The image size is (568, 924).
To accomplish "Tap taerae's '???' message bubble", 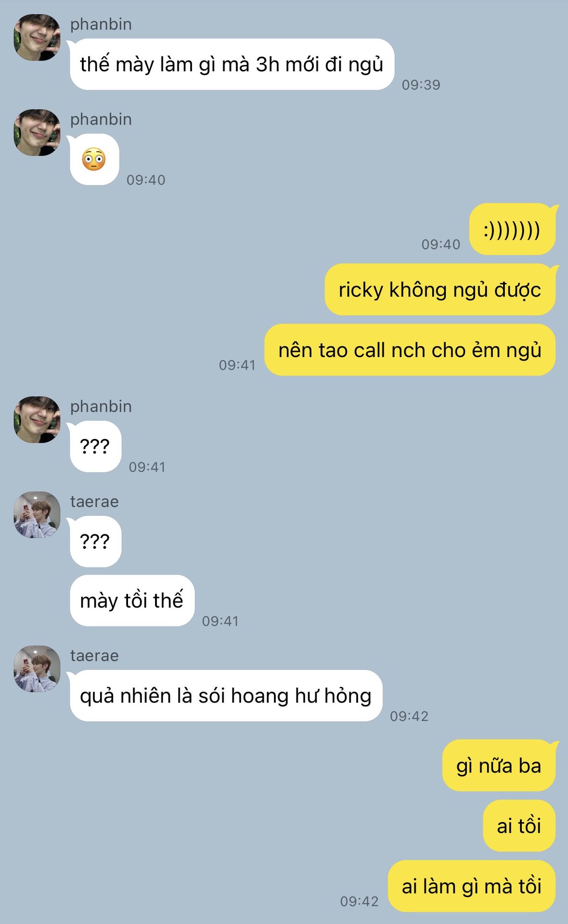I will coord(95,541).
